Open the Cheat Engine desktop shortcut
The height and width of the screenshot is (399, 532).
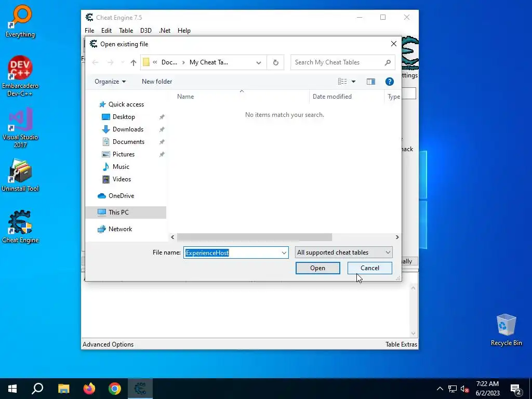tap(20, 227)
